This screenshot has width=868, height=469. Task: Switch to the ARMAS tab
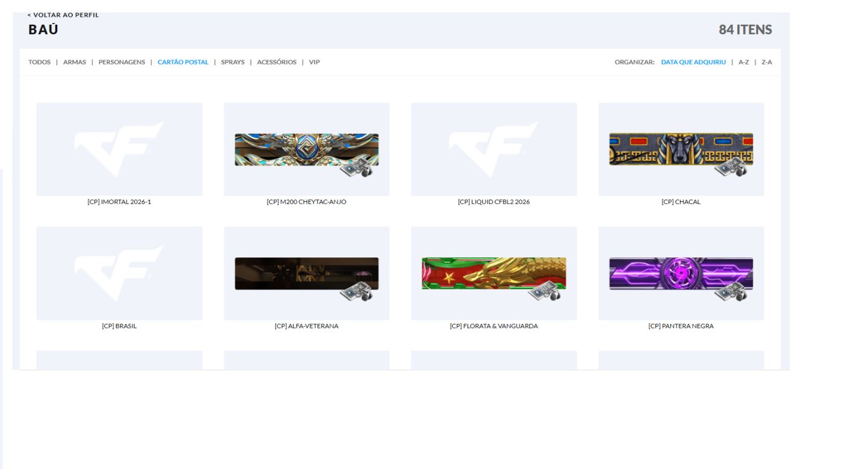coord(75,62)
